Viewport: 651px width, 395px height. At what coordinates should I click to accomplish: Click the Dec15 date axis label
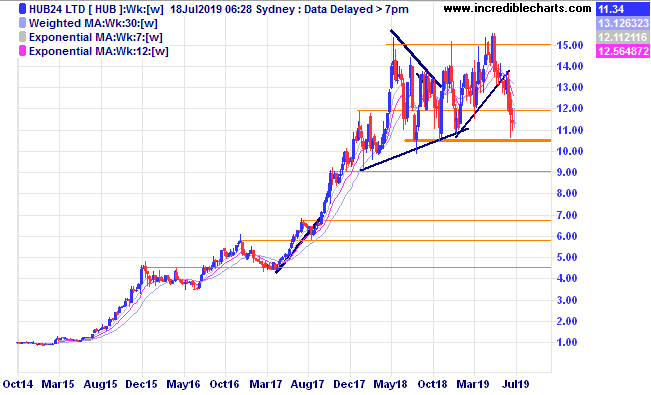click(142, 384)
